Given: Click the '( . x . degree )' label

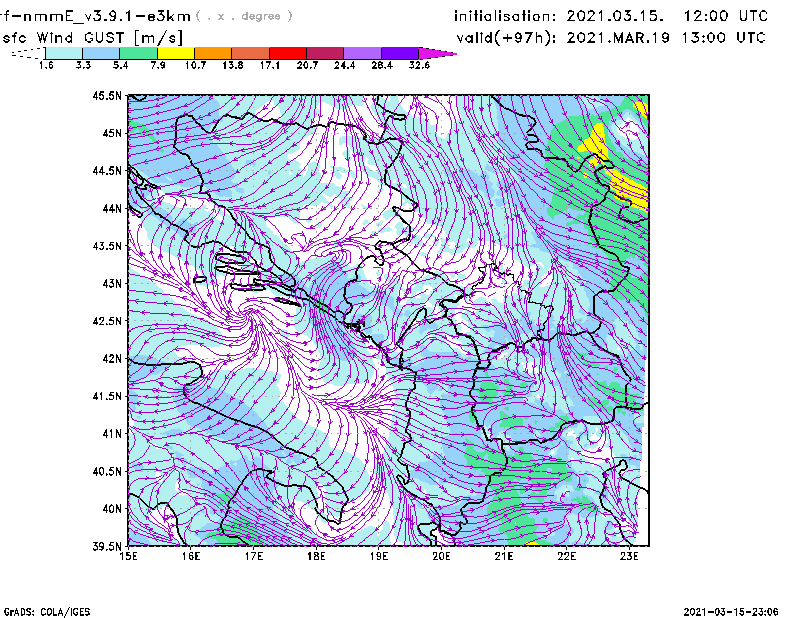Looking at the screenshot, I should (244, 16).
